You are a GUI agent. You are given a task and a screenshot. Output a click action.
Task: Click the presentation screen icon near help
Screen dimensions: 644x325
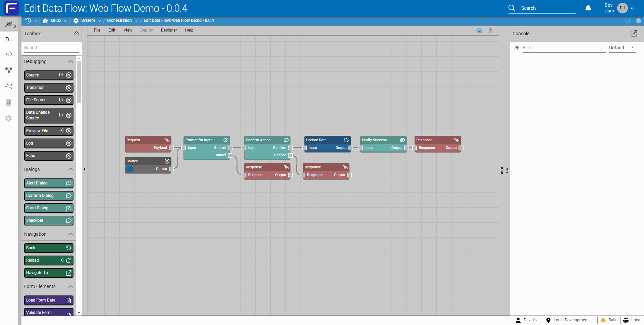[628, 21]
